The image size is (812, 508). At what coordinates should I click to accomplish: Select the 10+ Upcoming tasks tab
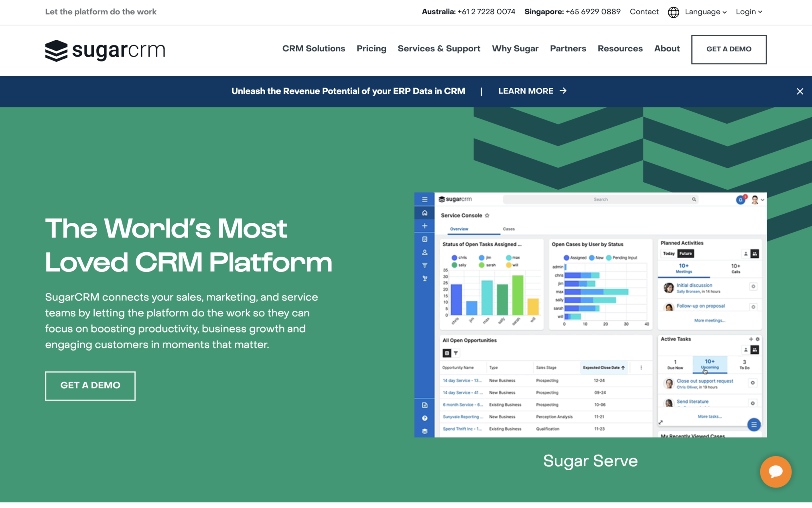click(x=710, y=364)
